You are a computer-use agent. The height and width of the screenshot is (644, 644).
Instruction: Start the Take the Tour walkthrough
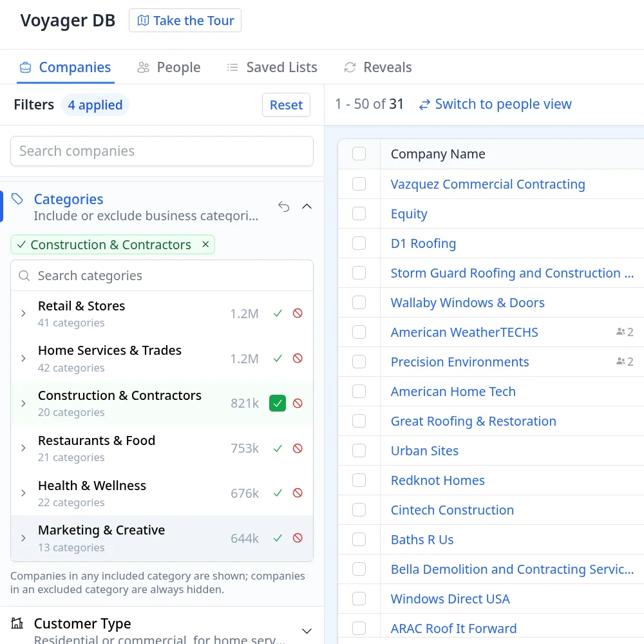tap(185, 21)
